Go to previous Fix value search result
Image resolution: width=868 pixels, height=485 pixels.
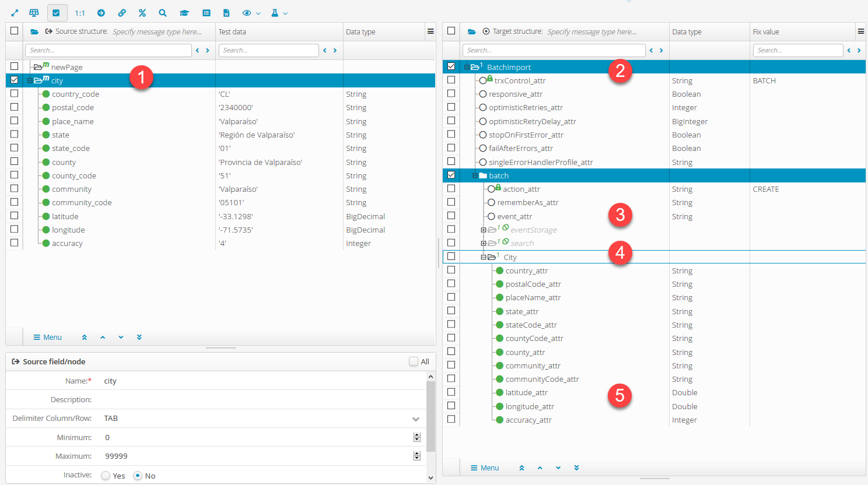[849, 50]
